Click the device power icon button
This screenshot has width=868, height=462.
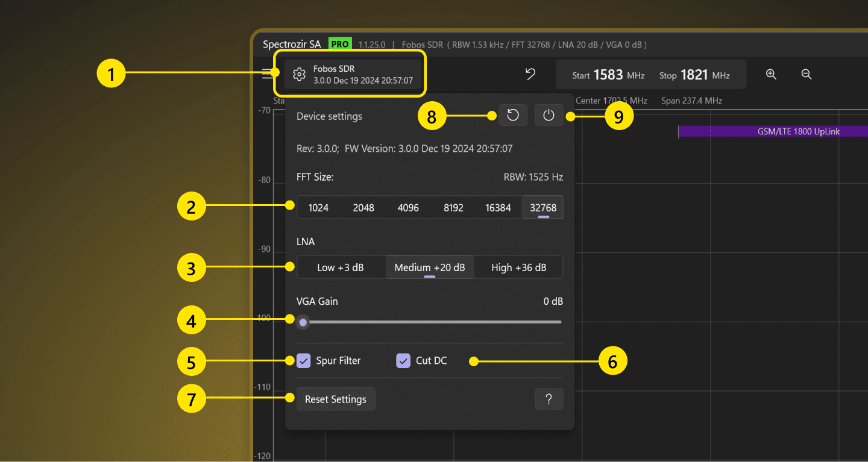pos(549,115)
